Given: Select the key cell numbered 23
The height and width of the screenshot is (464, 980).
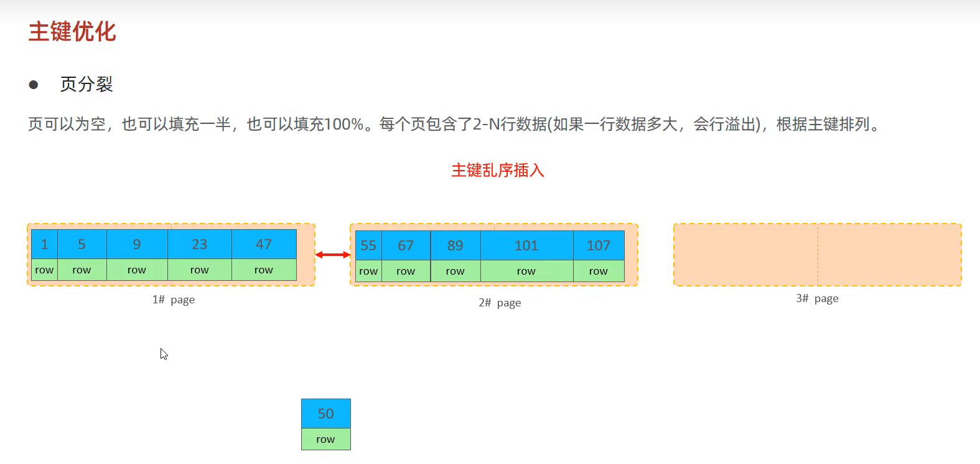Looking at the screenshot, I should 199,244.
